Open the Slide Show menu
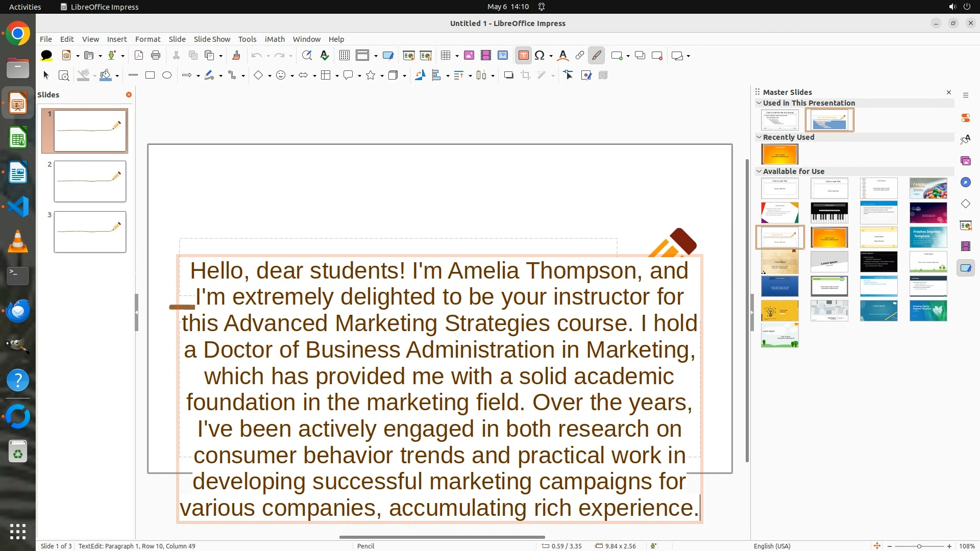Image resolution: width=980 pixels, height=551 pixels. pyautogui.click(x=212, y=39)
